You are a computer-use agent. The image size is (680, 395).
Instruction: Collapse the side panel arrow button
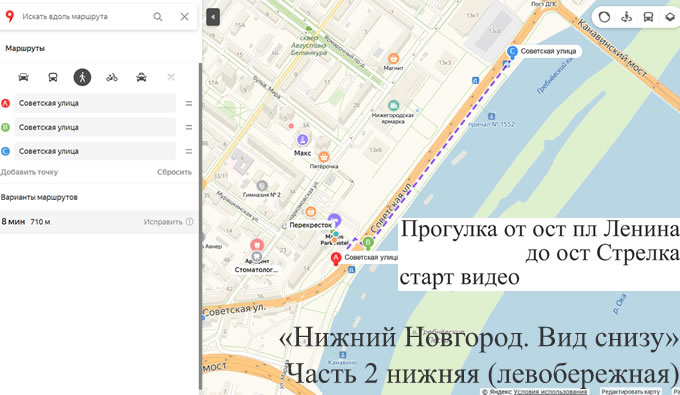click(x=213, y=17)
